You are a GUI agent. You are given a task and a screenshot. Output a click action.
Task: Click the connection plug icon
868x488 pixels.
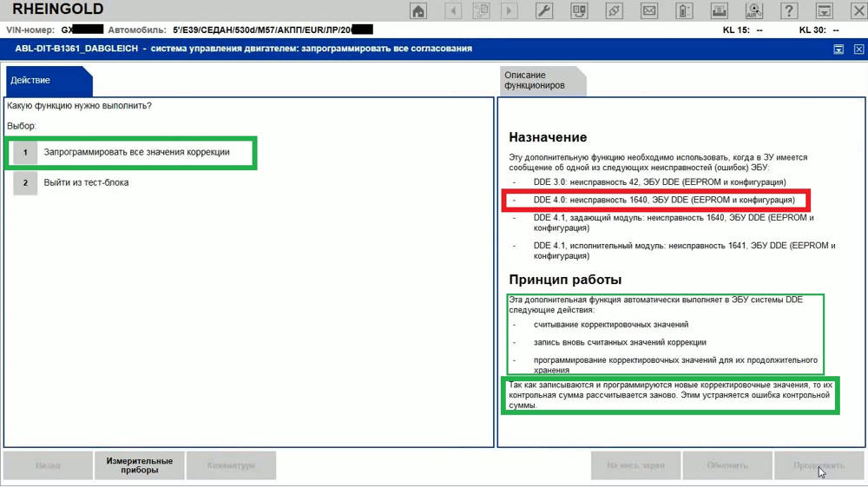(613, 11)
